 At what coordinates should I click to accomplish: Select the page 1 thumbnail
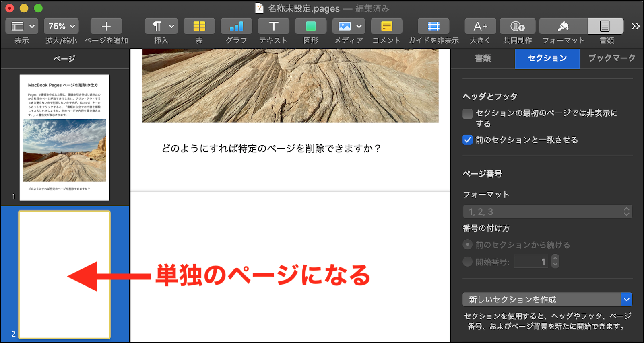tap(64, 137)
